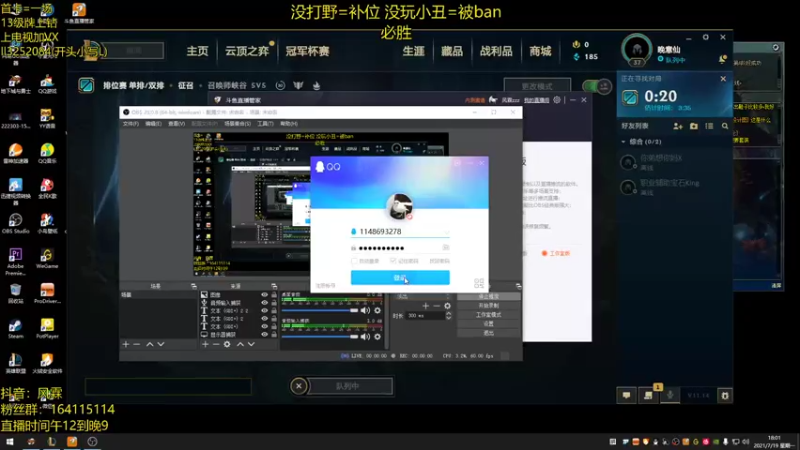Open the 工具(T) menu in OBS
The image size is (800, 450).
(x=265, y=124)
